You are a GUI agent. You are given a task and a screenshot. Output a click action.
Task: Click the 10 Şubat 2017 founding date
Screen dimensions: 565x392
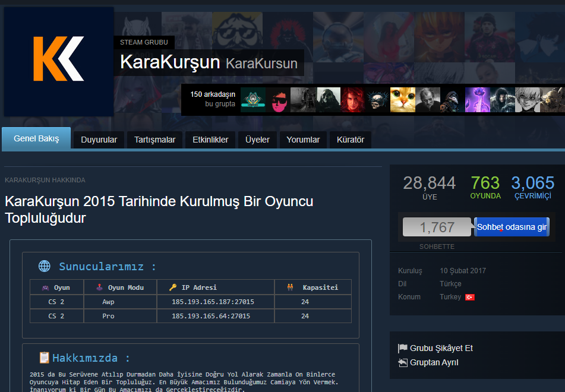pos(463,271)
